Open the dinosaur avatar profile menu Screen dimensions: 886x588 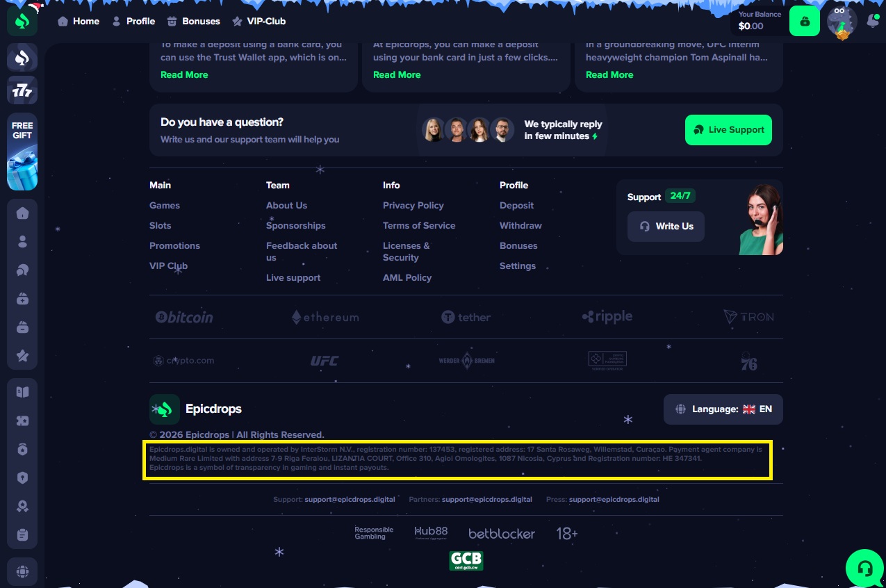pyautogui.click(x=842, y=22)
